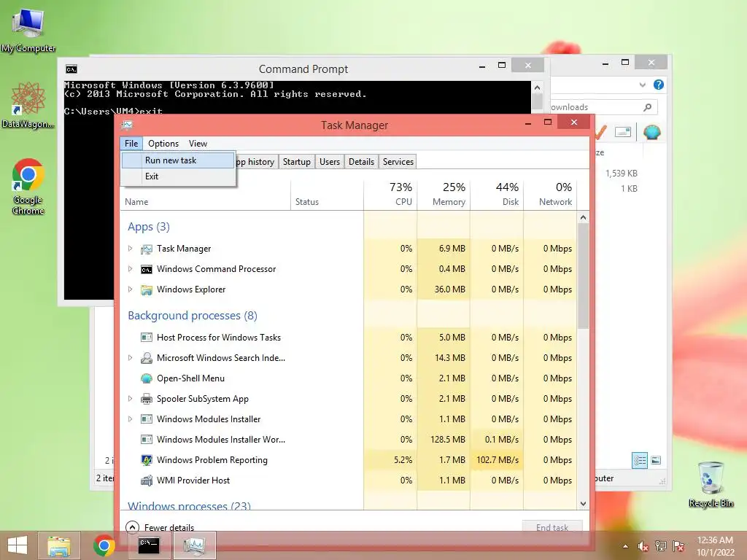
Task: Click Task Manager scroll down arrow
Action: point(583,503)
